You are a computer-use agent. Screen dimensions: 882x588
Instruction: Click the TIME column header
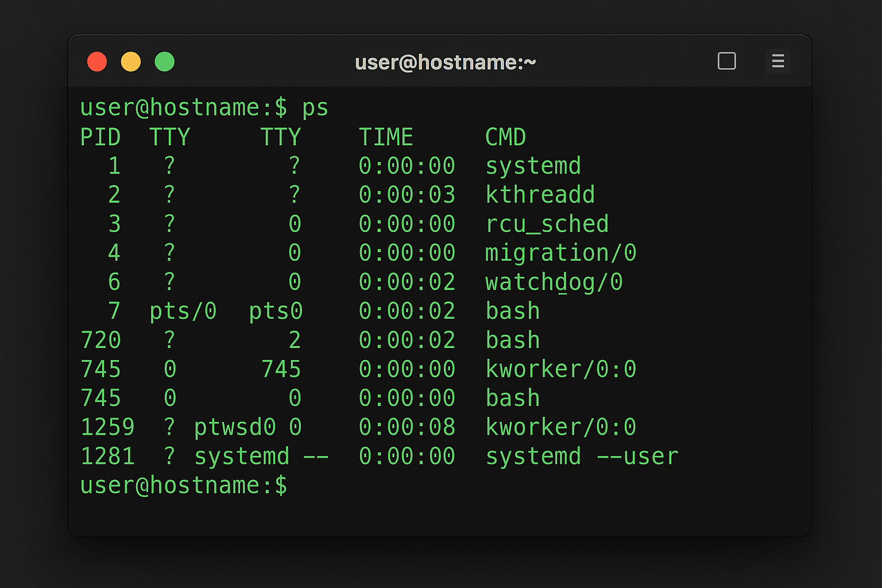point(386,137)
